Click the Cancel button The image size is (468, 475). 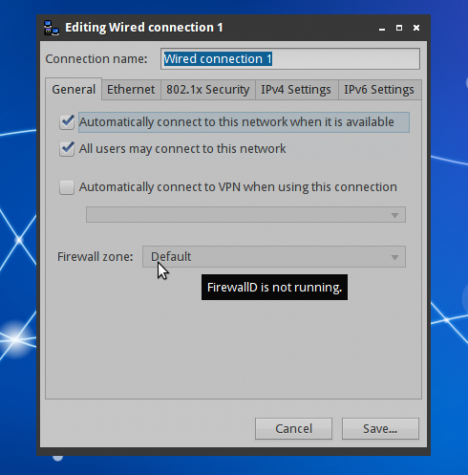294,429
